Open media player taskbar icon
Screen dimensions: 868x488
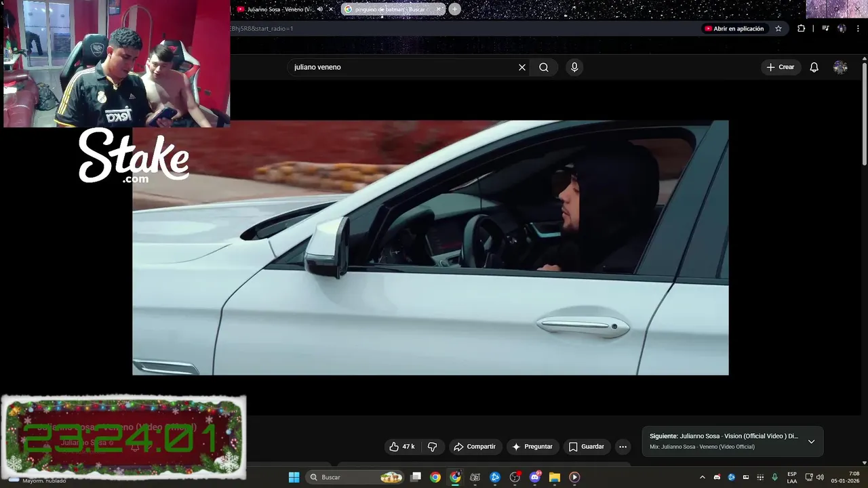tap(574, 477)
